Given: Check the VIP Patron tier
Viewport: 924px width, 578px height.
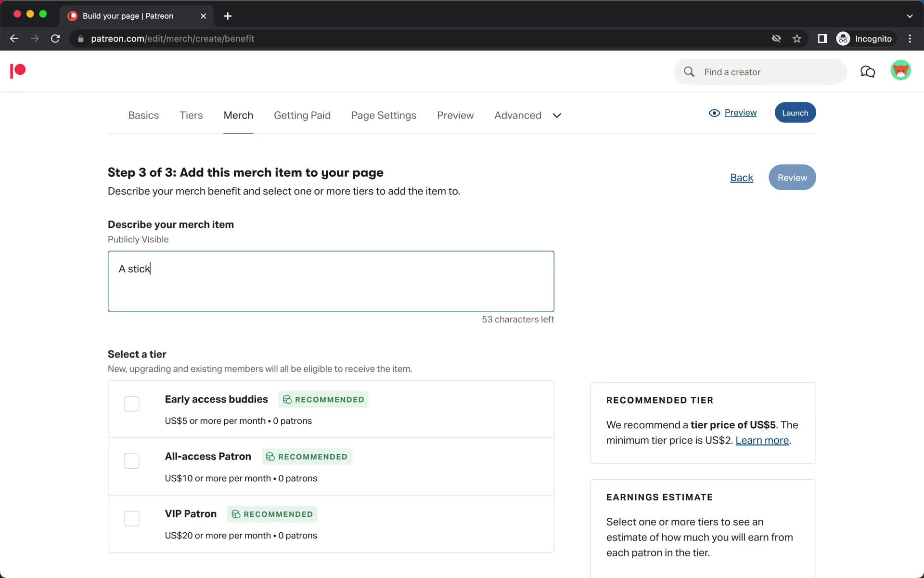Looking at the screenshot, I should pos(131,518).
